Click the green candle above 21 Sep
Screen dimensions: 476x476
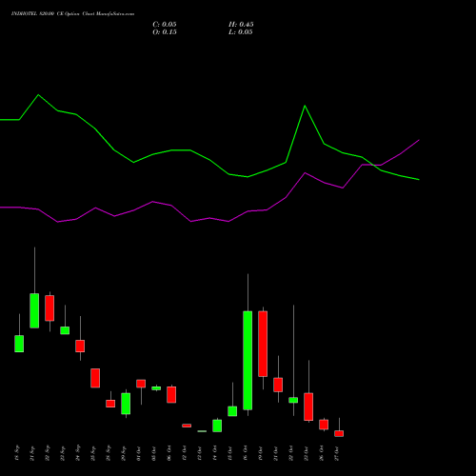(x=34, y=310)
